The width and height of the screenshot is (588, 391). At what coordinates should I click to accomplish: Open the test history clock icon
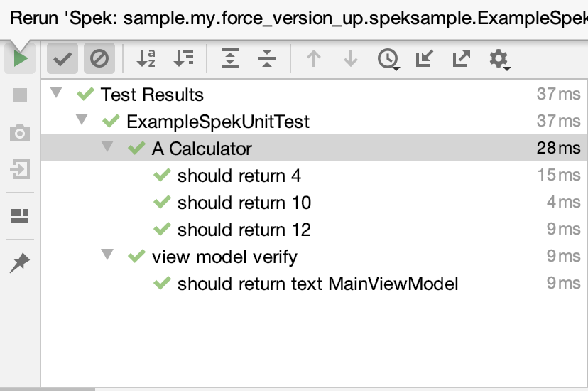pyautogui.click(x=388, y=59)
